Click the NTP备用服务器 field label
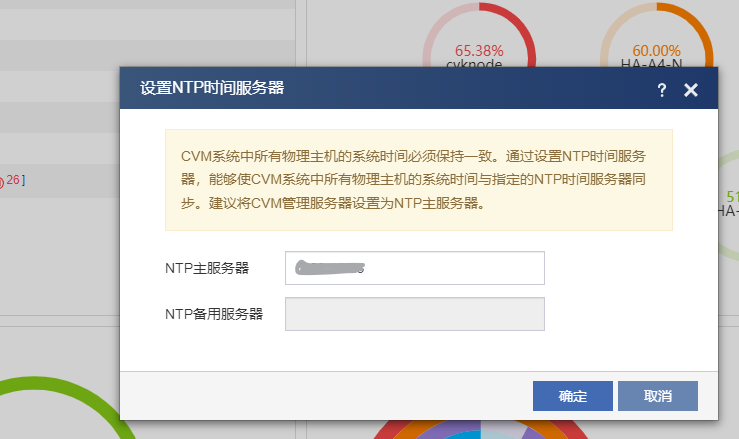The width and height of the screenshot is (739, 439). click(214, 314)
